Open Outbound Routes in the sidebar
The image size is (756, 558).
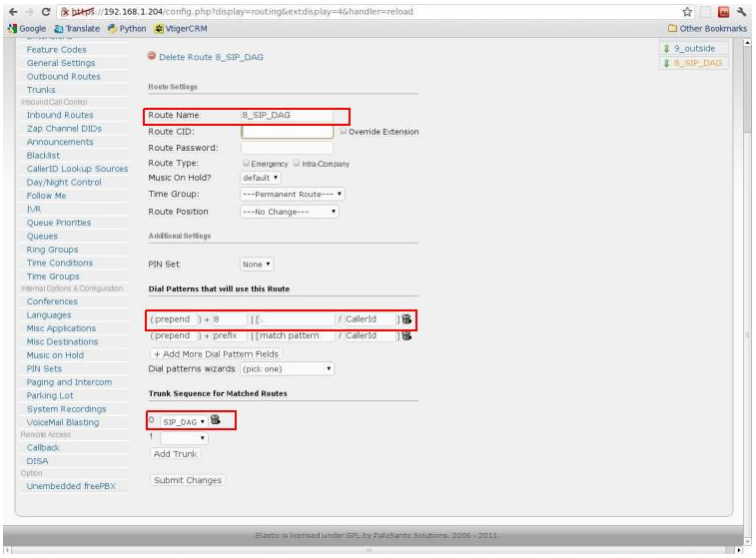[x=63, y=77]
